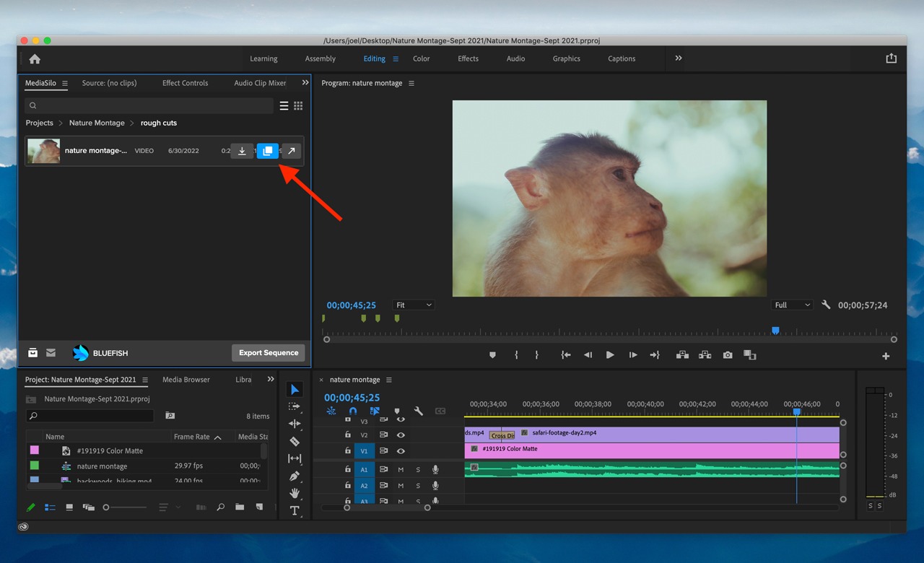
Task: Mute the A1 audio track
Action: (401, 470)
